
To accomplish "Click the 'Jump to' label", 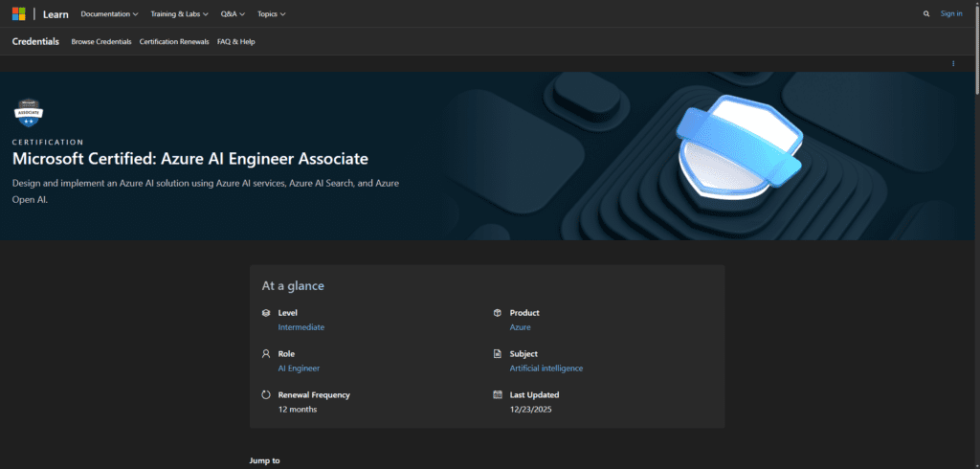I will click(x=265, y=461).
